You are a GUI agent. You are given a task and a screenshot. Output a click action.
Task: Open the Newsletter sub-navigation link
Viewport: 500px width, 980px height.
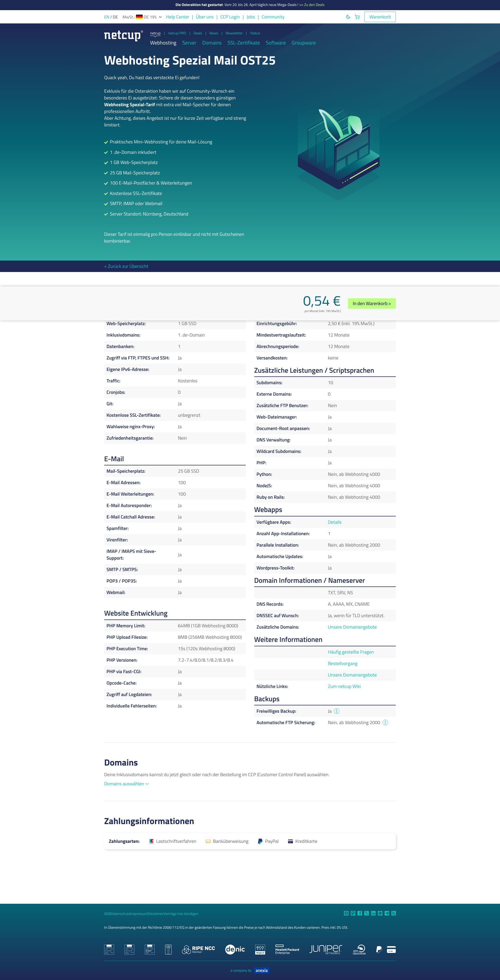[234, 33]
